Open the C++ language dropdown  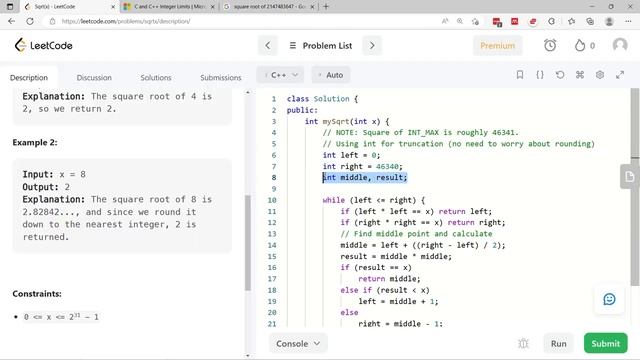pyautogui.click(x=280, y=75)
